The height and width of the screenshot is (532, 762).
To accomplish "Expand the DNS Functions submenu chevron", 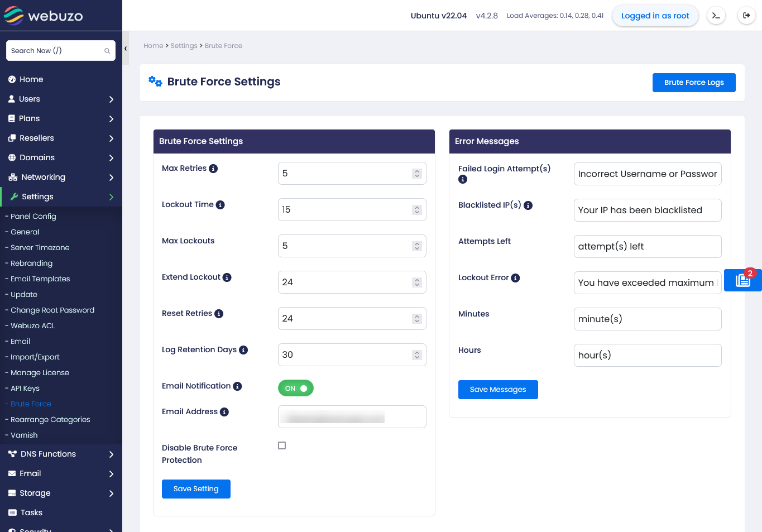I will pyautogui.click(x=111, y=454).
